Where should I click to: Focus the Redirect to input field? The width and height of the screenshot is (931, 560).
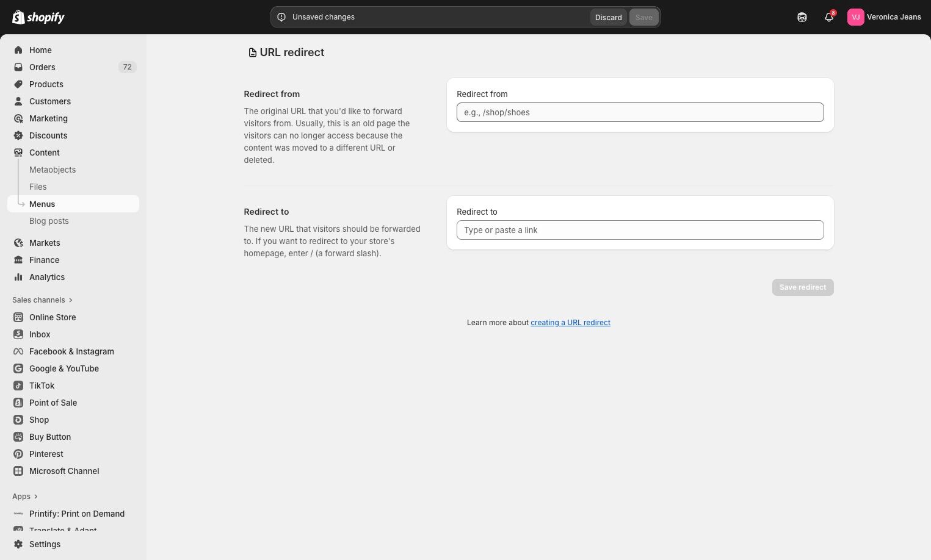640,230
